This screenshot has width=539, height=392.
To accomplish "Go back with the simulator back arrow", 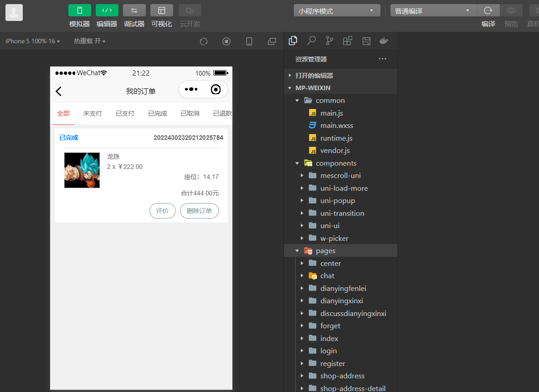I will [x=58, y=92].
